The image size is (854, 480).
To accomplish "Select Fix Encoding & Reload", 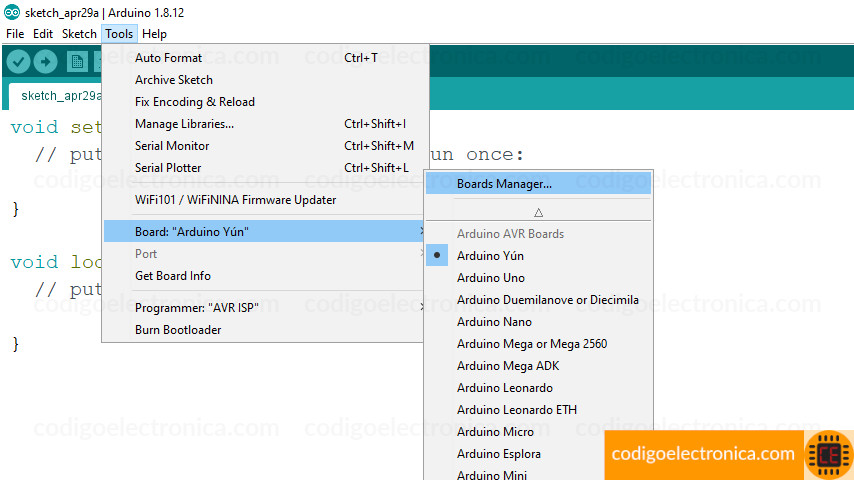I will [263, 102].
